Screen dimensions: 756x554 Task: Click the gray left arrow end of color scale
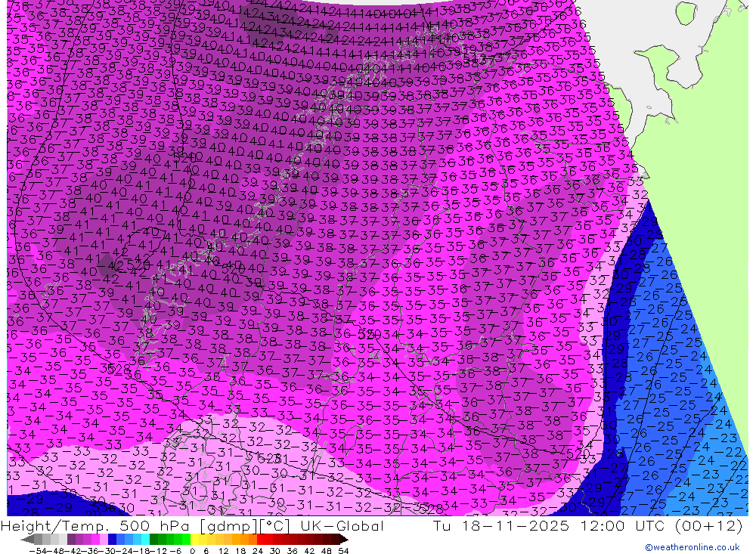tap(27, 540)
